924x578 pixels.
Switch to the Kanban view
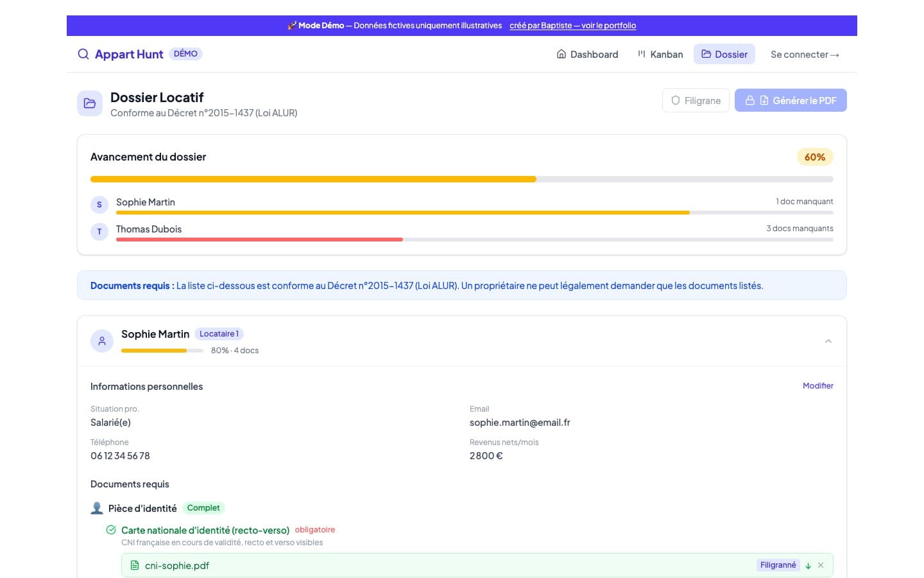click(x=660, y=54)
